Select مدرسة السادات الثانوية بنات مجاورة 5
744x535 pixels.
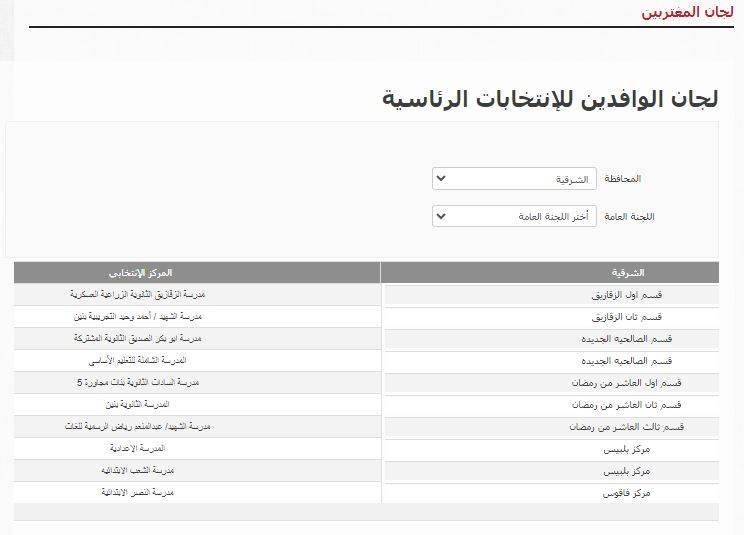coord(139,382)
